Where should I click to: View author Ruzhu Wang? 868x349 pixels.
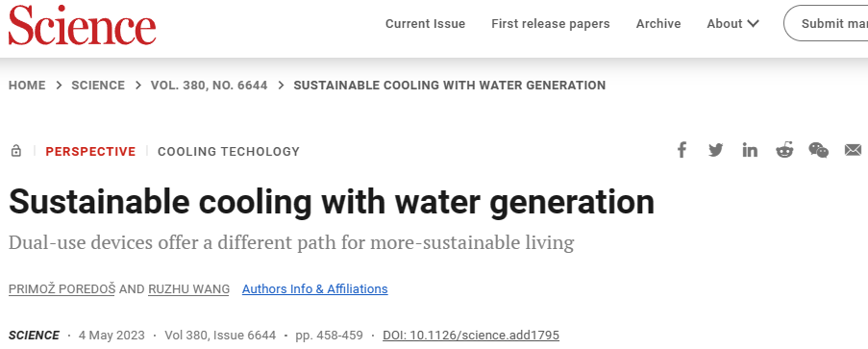point(188,289)
